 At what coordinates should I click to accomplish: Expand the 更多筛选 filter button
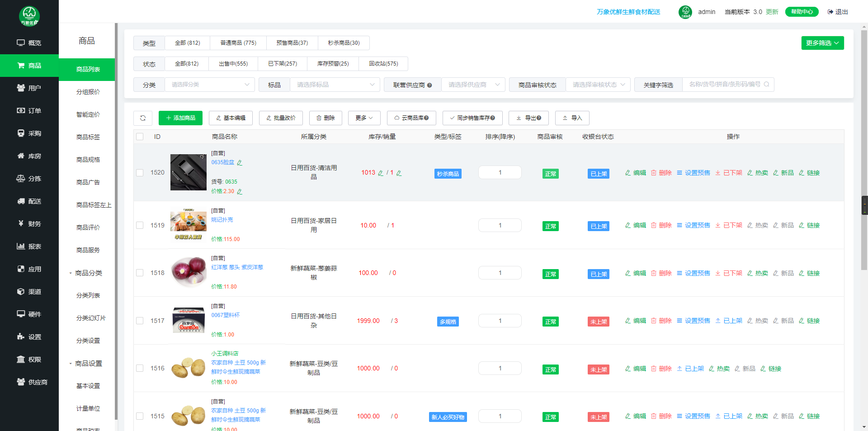tap(822, 43)
